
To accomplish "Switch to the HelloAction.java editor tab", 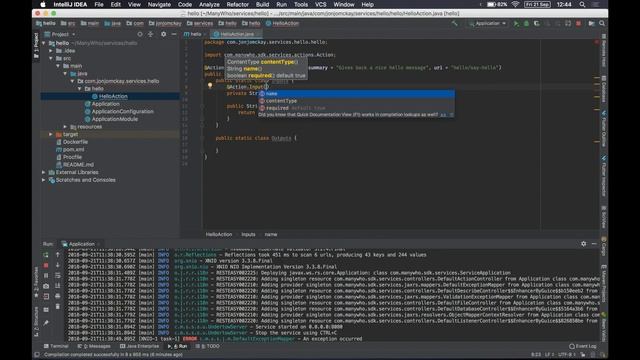I will tap(236, 34).
